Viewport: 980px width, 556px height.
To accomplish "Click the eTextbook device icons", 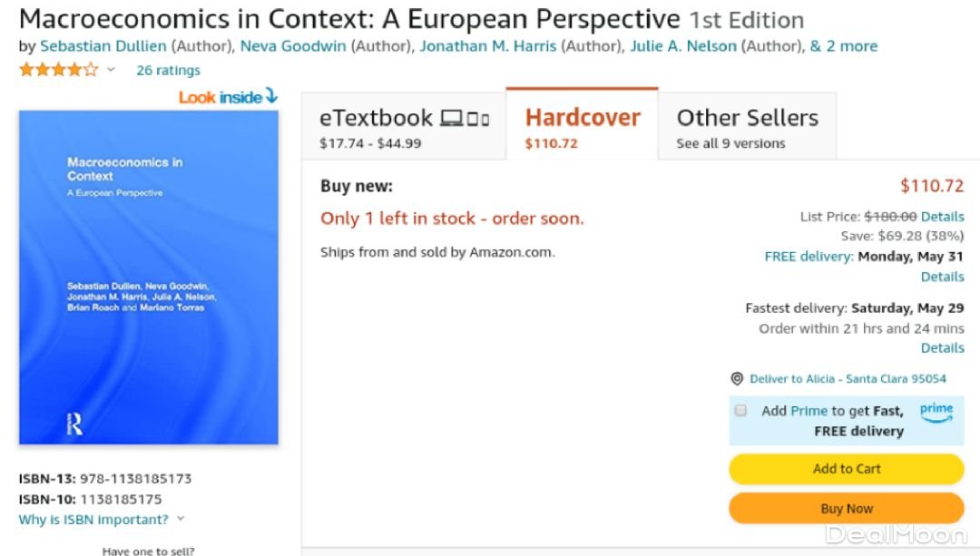I will tap(465, 119).
